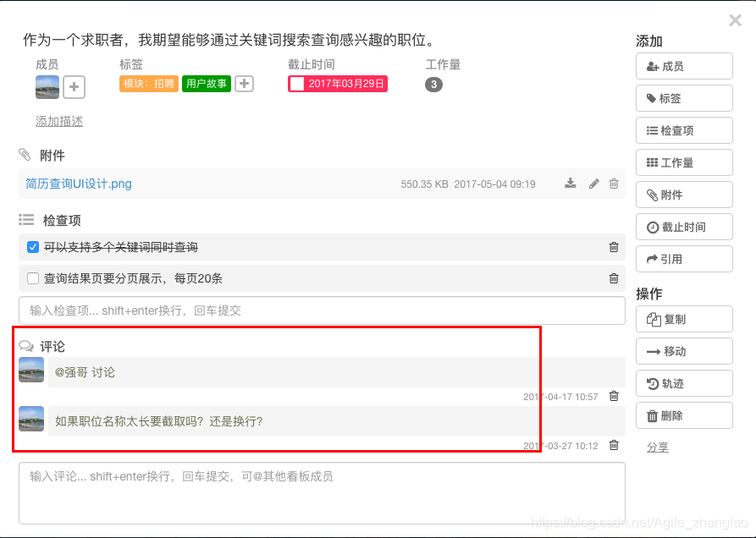The image size is (756, 538).
Task: Close the card detail dialog
Action: click(x=736, y=20)
